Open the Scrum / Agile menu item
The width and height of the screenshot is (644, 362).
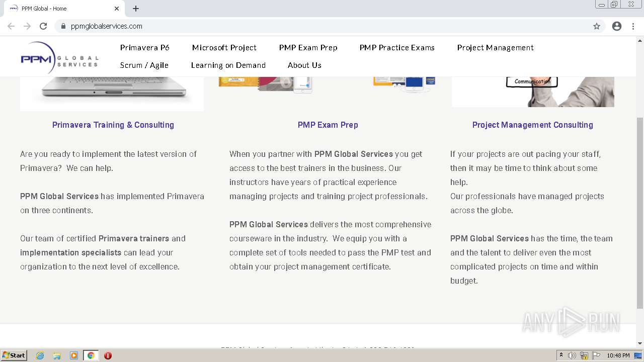144,65
